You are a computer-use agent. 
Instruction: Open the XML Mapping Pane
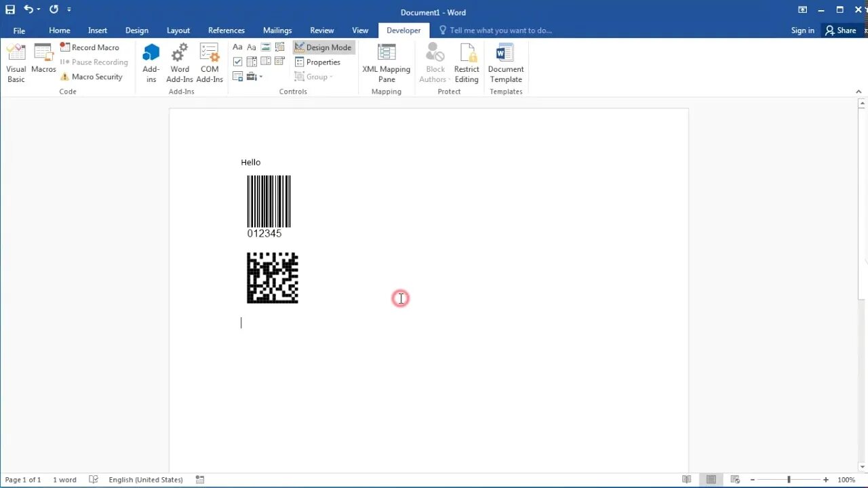click(387, 64)
